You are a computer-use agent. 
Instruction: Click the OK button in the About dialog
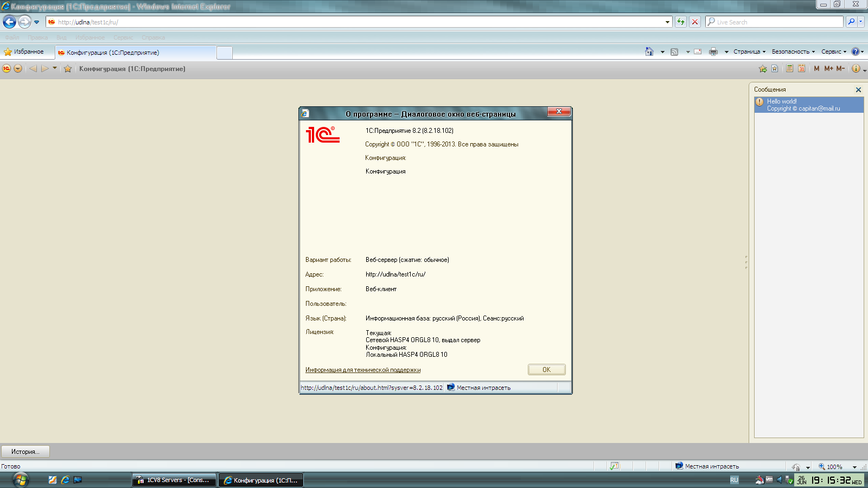point(547,370)
